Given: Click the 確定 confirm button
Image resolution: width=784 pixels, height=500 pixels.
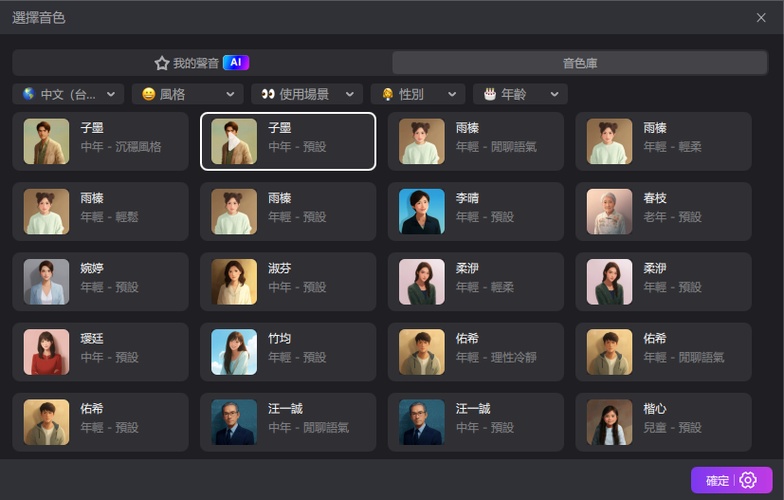Looking at the screenshot, I should [x=716, y=480].
